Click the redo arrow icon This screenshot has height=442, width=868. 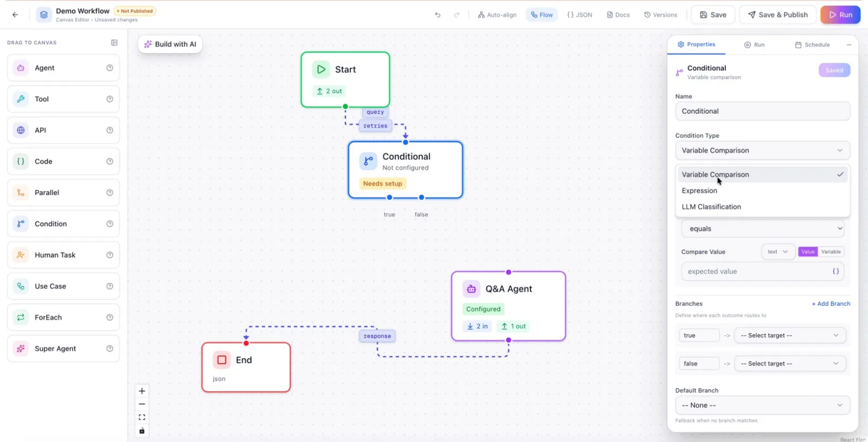coord(457,15)
